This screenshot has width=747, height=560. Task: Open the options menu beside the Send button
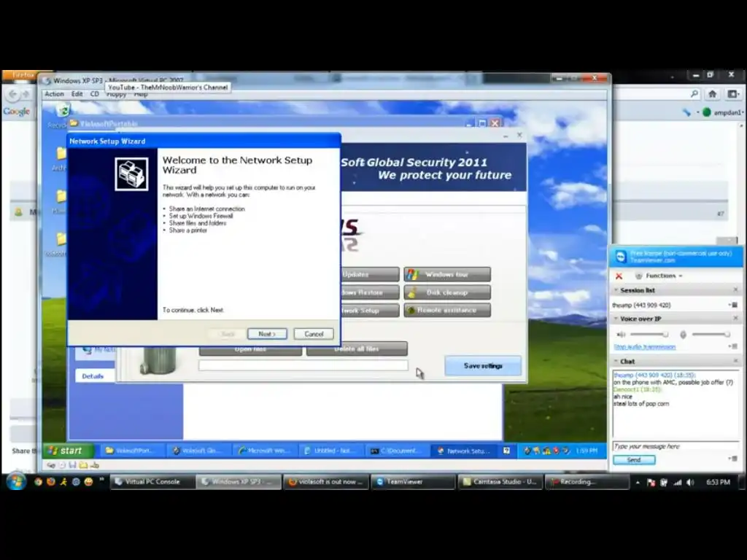click(x=733, y=459)
